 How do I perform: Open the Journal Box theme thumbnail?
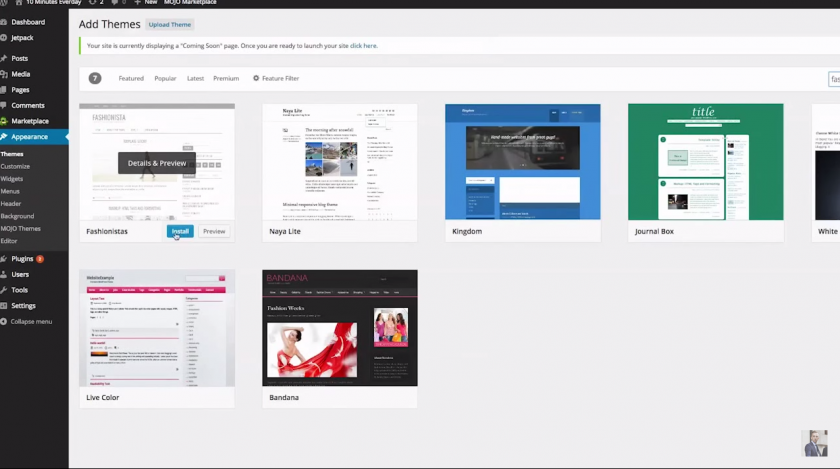pyautogui.click(x=706, y=162)
